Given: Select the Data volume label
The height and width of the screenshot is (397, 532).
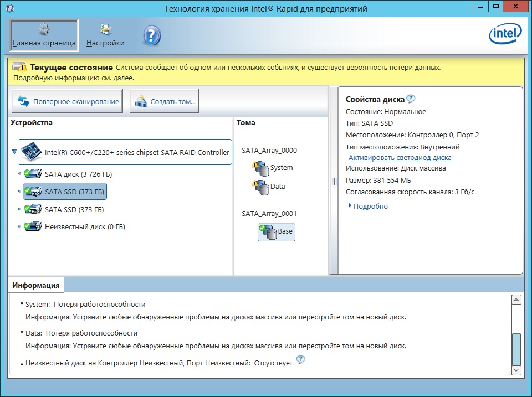Looking at the screenshot, I should coord(278,187).
